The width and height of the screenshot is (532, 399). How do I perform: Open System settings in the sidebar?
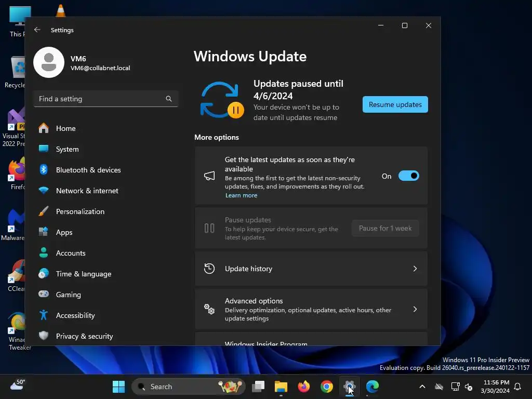67,149
